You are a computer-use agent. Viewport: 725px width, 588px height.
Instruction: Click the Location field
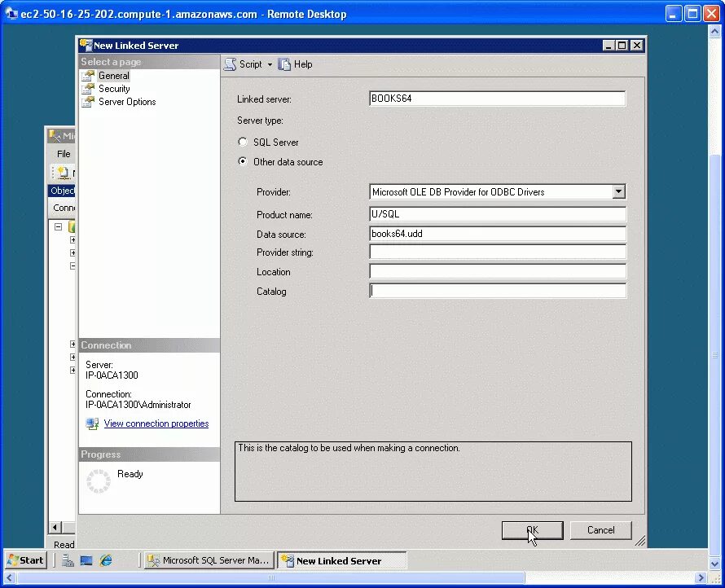[x=498, y=271]
